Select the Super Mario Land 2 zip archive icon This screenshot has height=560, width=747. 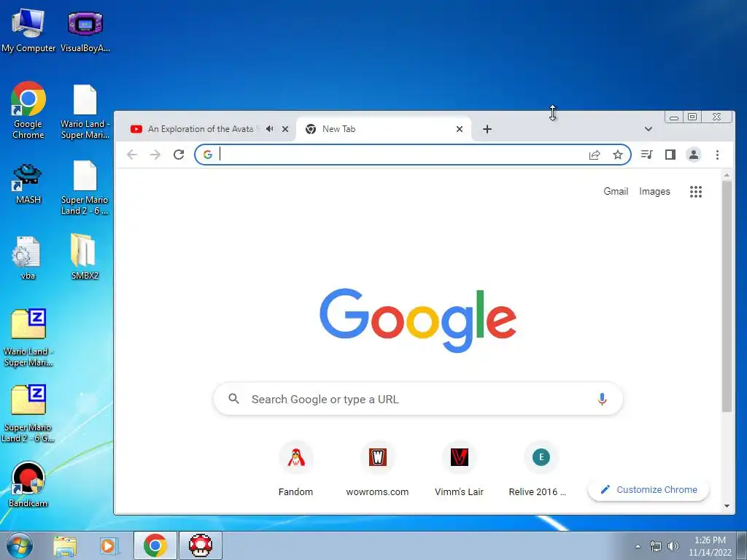coord(28,413)
